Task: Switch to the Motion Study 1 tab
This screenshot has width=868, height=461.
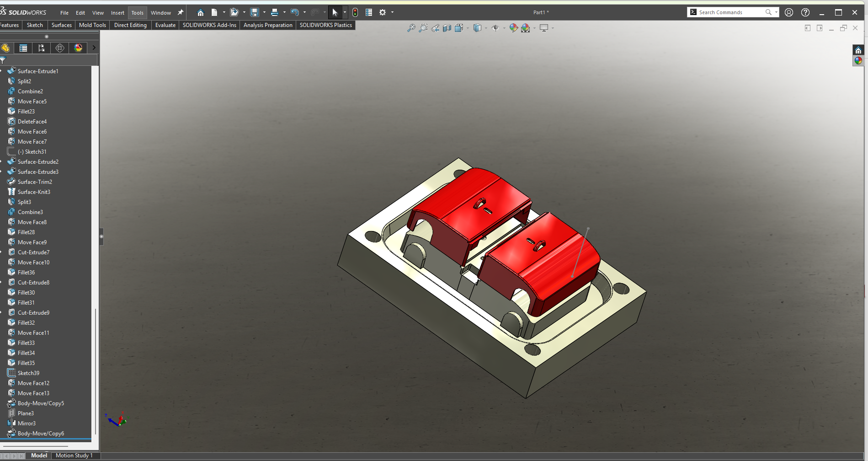Action: [74, 456]
